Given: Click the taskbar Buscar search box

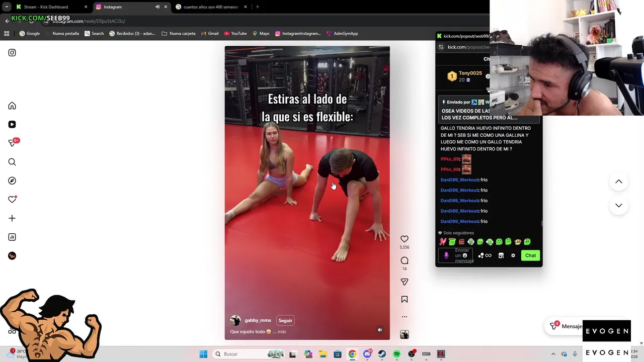Looking at the screenshot, I should coord(250,354).
